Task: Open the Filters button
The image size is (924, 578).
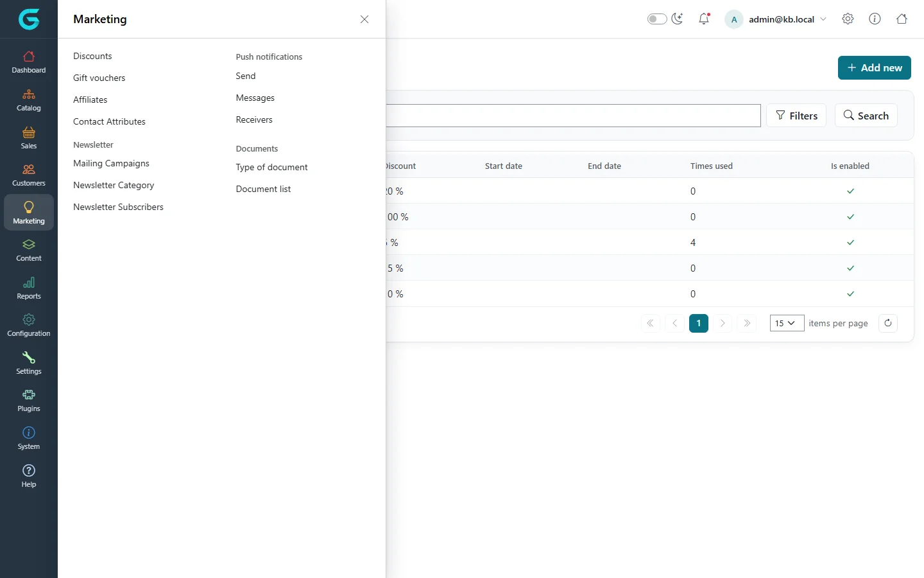Action: [796, 116]
